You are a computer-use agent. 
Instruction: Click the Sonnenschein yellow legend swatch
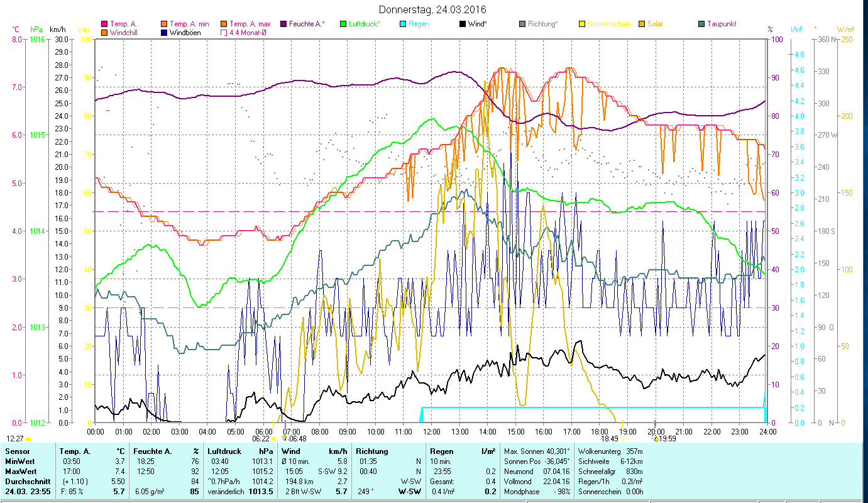[x=582, y=24]
